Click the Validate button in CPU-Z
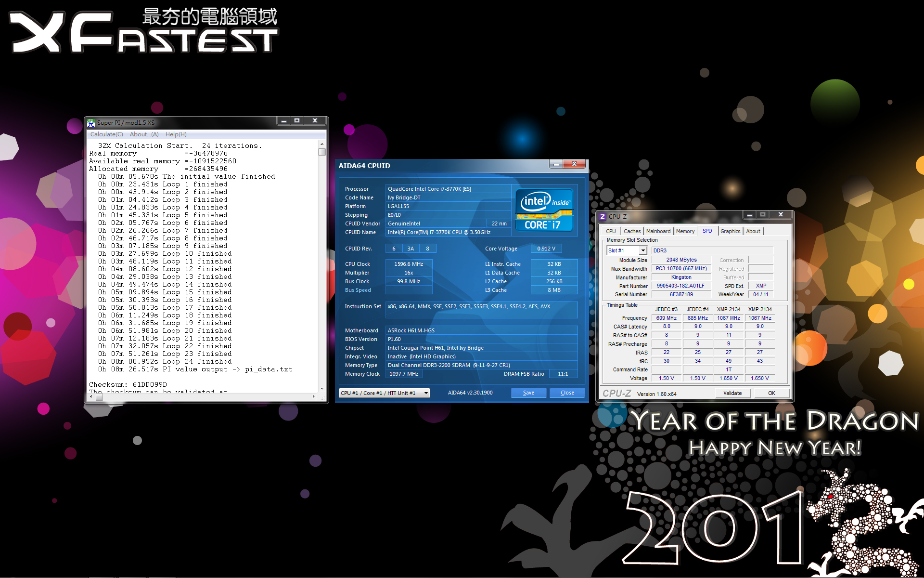This screenshot has height=578, width=924. pyautogui.click(x=732, y=393)
